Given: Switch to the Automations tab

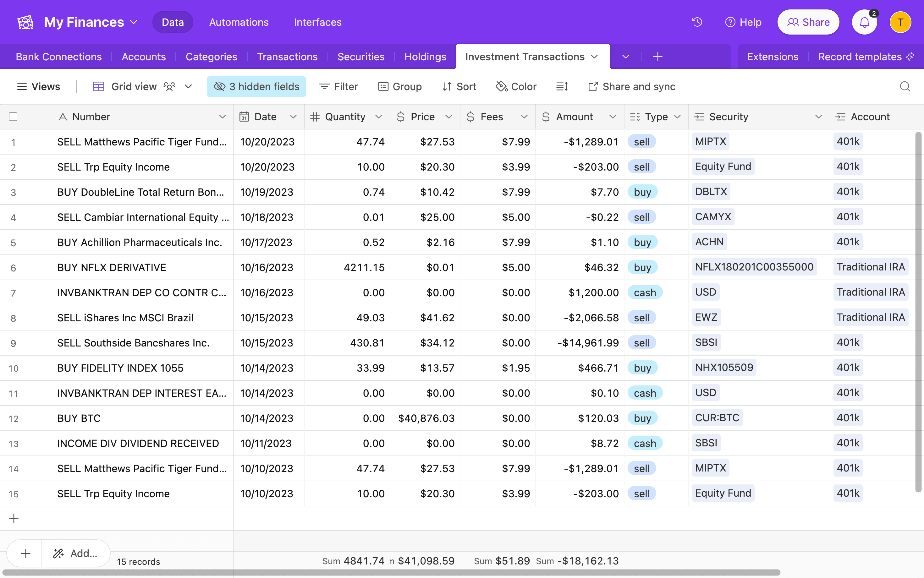Looking at the screenshot, I should [x=239, y=22].
